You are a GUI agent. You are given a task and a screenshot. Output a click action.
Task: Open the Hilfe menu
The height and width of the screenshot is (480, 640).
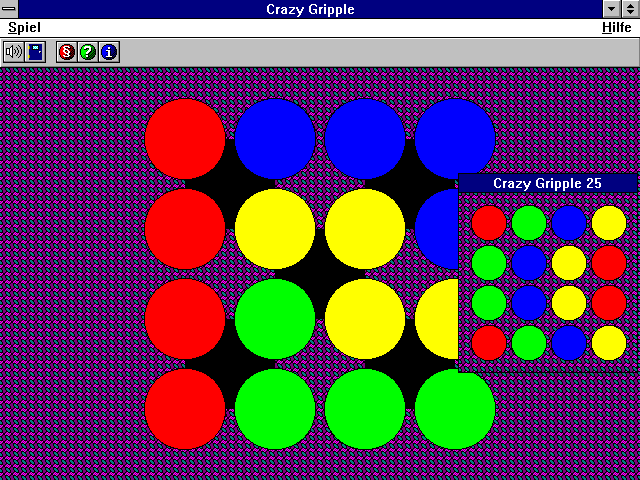tap(617, 28)
